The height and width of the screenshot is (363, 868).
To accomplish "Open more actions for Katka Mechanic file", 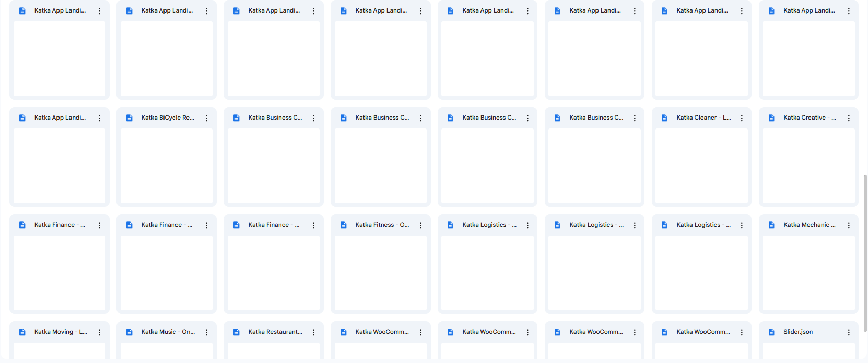I will pyautogui.click(x=849, y=225).
